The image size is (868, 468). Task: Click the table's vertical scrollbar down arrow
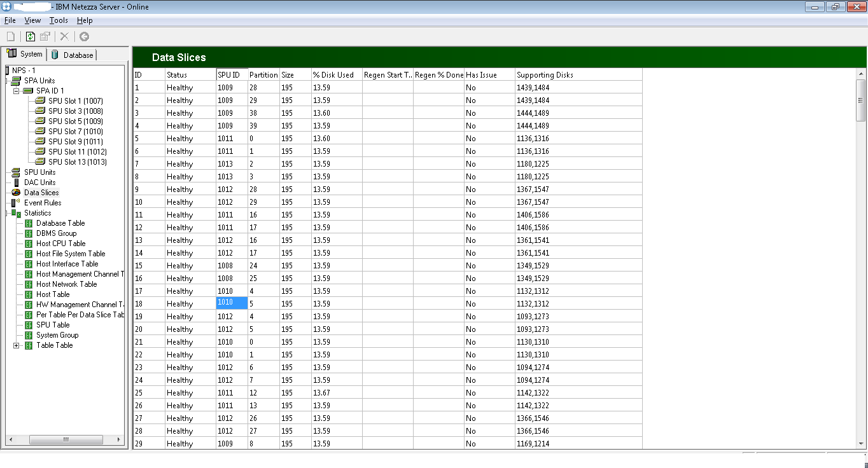[x=861, y=443]
